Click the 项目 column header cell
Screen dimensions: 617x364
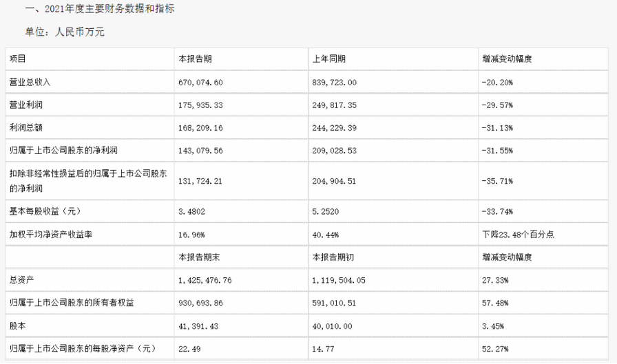pyautogui.click(x=90, y=59)
